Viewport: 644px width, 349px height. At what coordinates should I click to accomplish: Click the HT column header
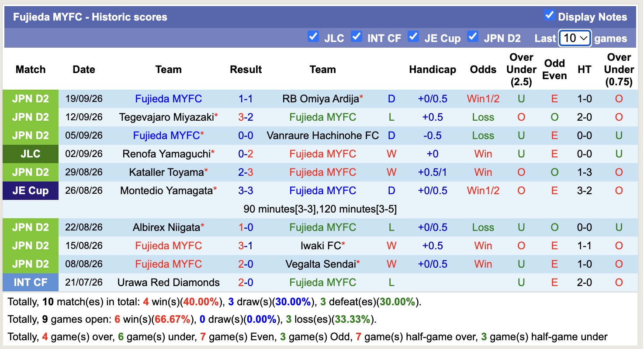click(x=585, y=70)
